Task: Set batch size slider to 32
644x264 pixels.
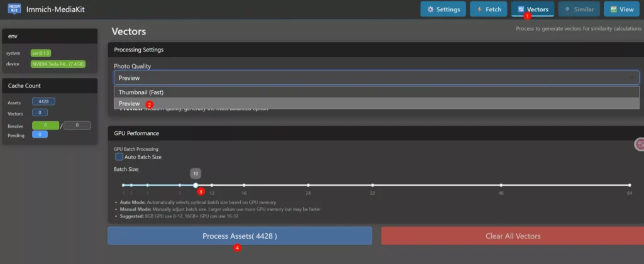Action: 372,185
